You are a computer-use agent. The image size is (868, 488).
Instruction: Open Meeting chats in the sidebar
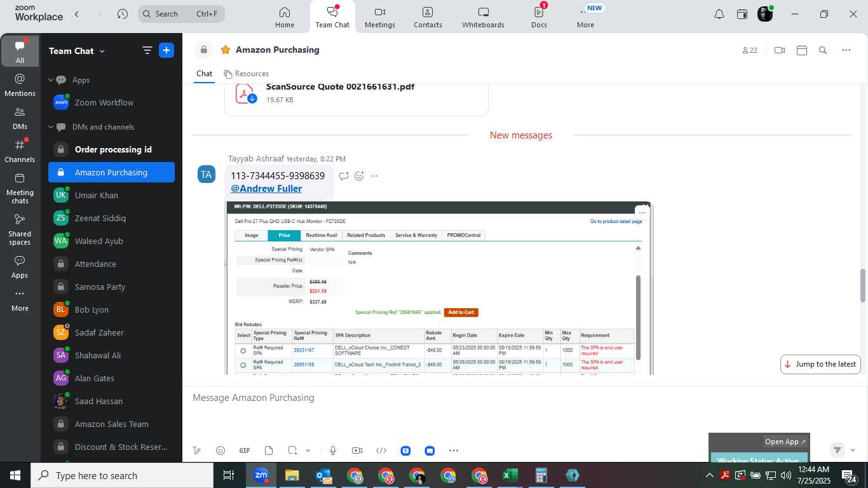point(20,187)
